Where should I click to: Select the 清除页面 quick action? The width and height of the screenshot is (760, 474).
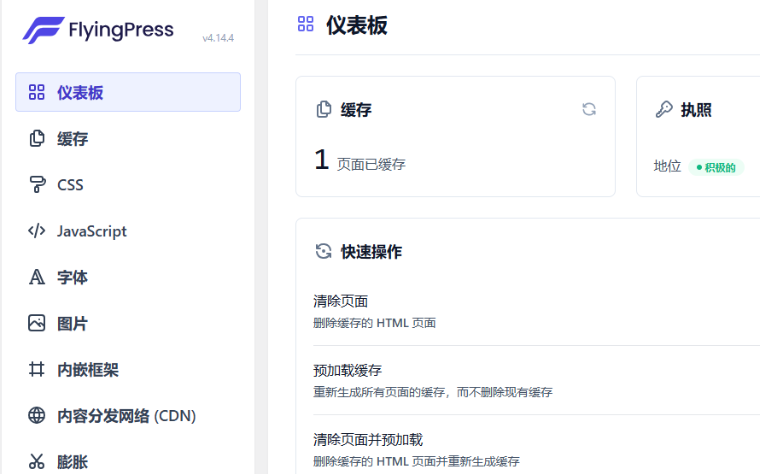pyautogui.click(x=340, y=301)
